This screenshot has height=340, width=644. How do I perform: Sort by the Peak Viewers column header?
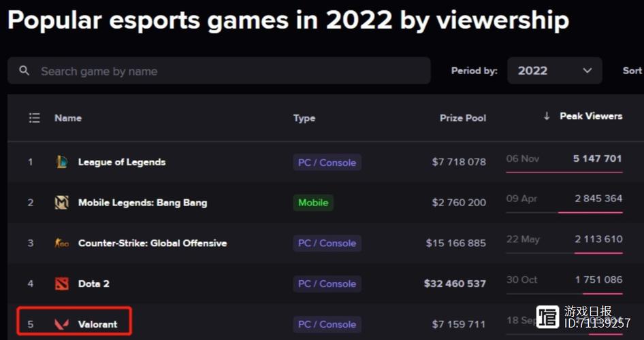[591, 116]
